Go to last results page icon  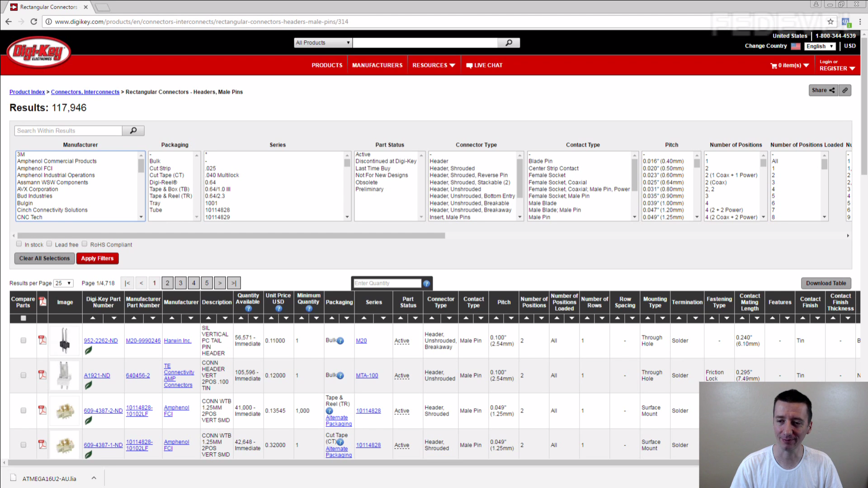(x=234, y=283)
